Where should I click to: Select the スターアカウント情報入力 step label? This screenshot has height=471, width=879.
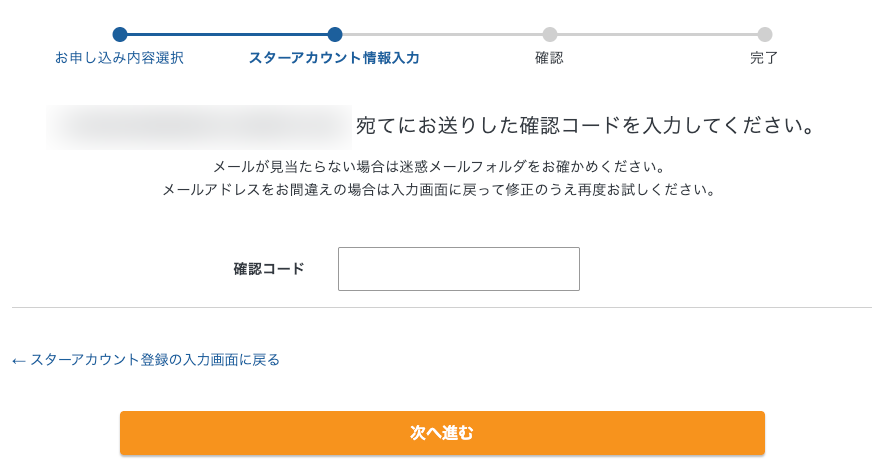coord(334,58)
